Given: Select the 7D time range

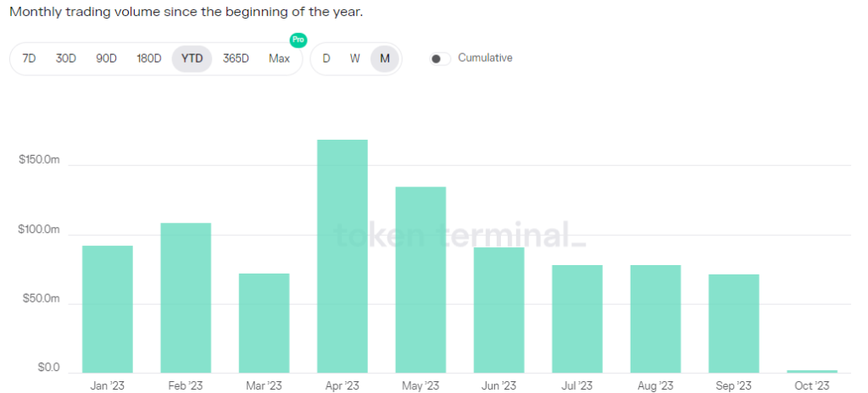Looking at the screenshot, I should tap(29, 58).
